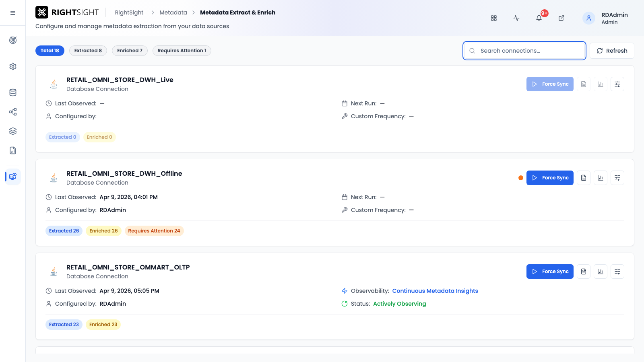Viewport: 644px width, 362px height.
Task: Click Enriched 26 badge
Action: tap(103, 231)
